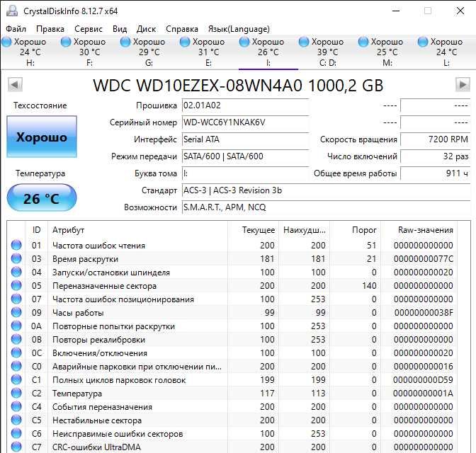Select the Включения/отключения row text
Screen dimensions: 476x453
100,353
